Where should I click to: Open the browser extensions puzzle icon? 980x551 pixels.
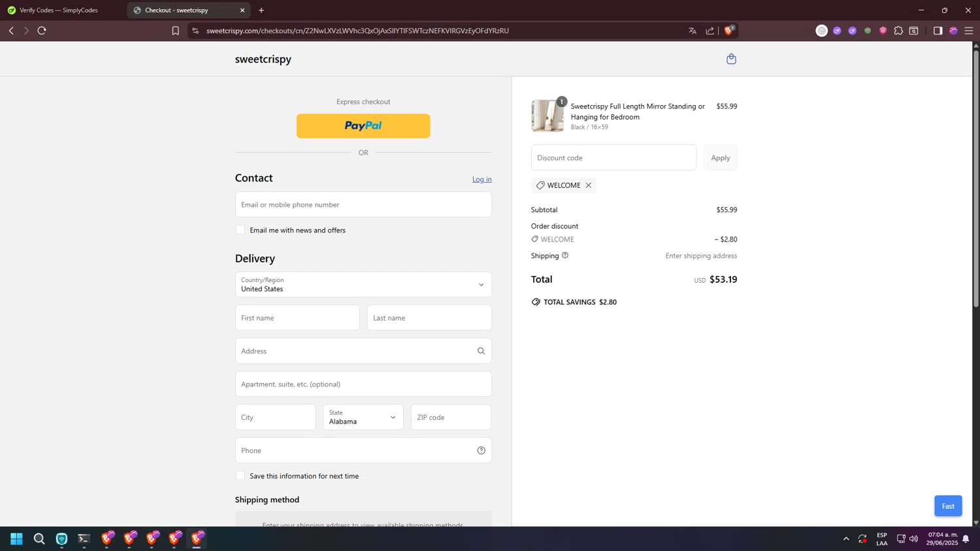[x=898, y=31]
